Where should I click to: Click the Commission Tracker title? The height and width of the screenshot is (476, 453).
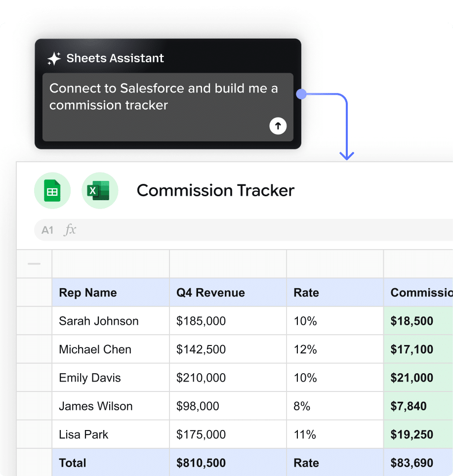click(215, 190)
